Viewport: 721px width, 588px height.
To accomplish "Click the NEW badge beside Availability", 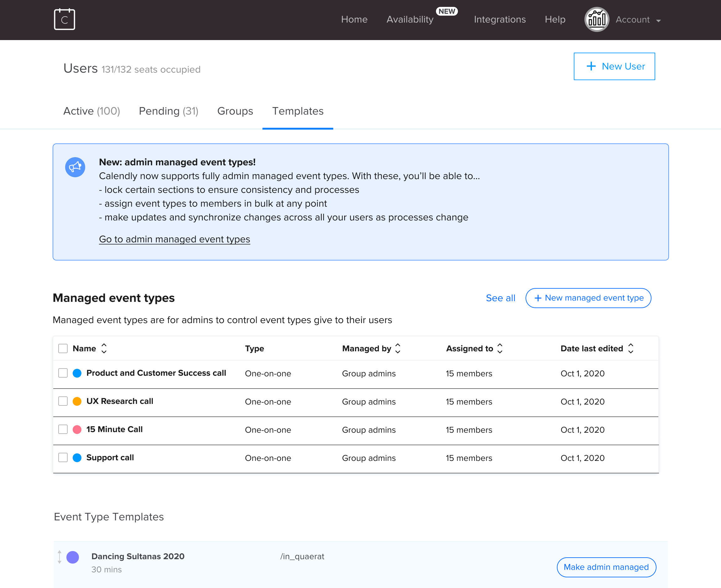I will click(x=447, y=11).
